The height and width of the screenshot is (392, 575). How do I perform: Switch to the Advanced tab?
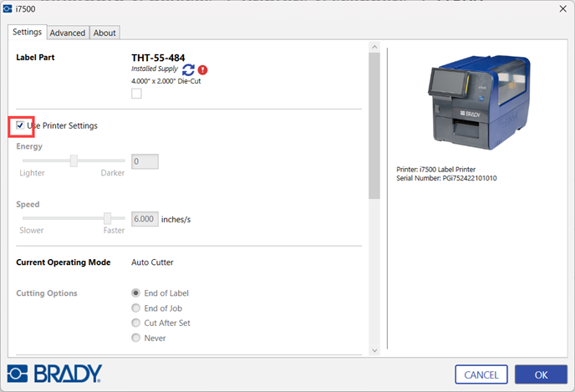[x=67, y=33]
